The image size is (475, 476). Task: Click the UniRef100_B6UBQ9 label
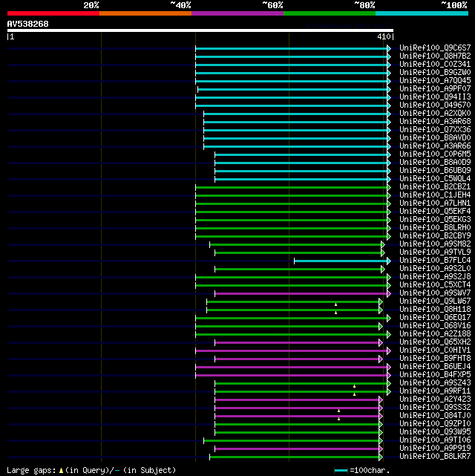point(435,171)
